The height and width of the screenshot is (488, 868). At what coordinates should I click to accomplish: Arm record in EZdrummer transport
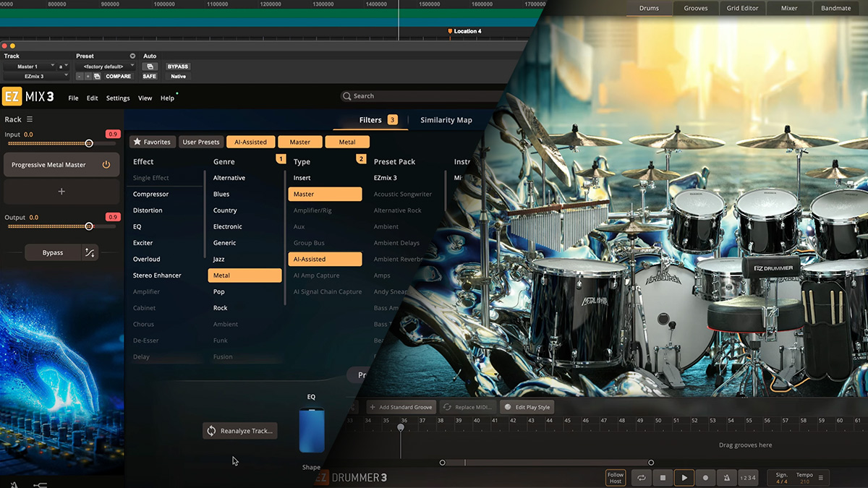pos(706,478)
